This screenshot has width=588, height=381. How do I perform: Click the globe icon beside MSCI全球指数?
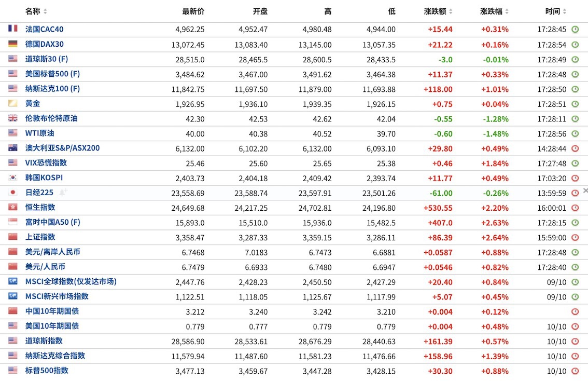pos(13,281)
